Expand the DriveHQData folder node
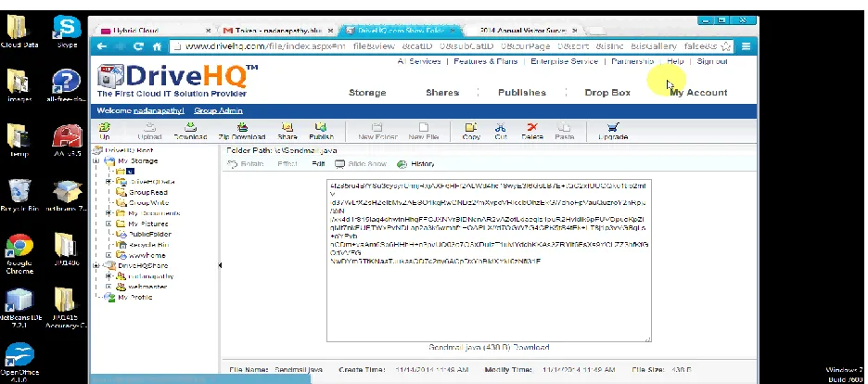Viewport: 868px width, 384px height. [x=108, y=182]
